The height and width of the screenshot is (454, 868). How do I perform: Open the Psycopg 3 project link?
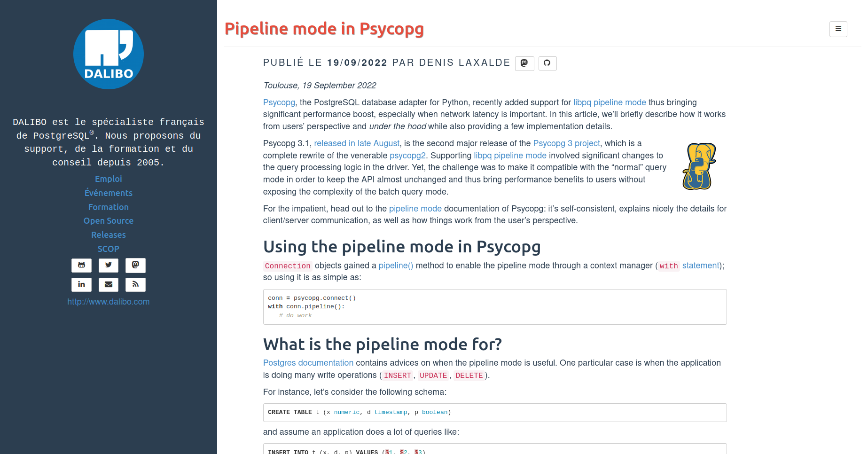[x=566, y=143]
